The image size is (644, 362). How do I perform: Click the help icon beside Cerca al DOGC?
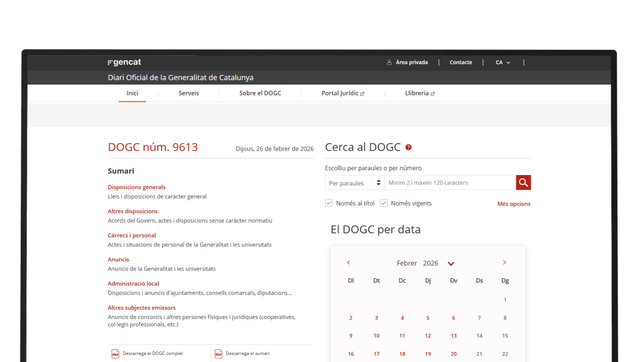click(409, 147)
